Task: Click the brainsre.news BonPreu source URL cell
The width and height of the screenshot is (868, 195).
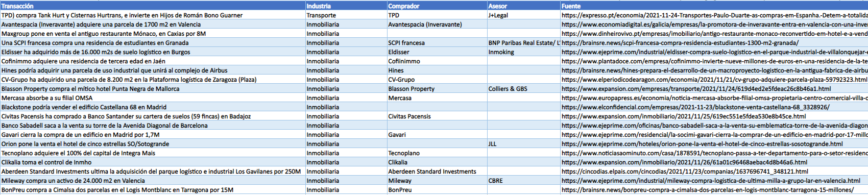Action: coord(714,190)
